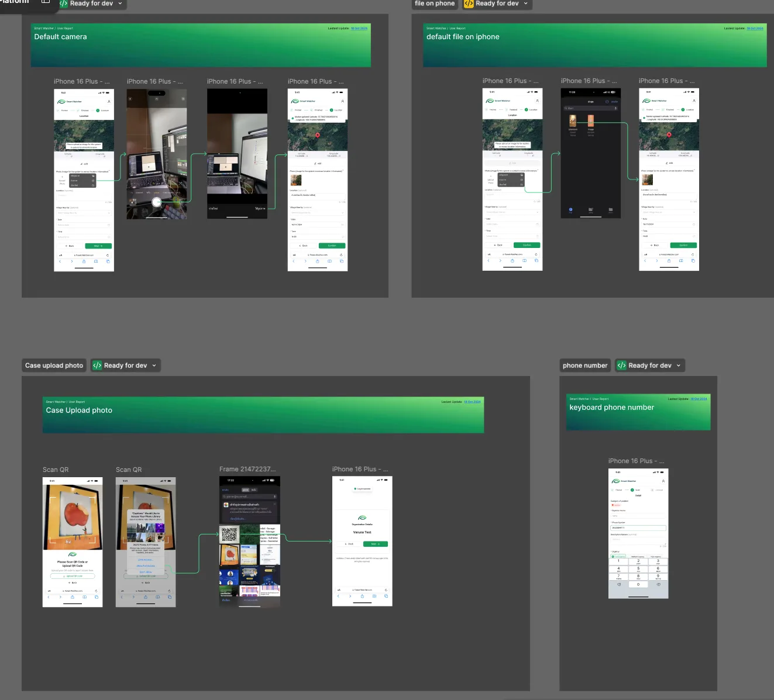This screenshot has width=774, height=700.
Task: Click green Confirm button in Default camera section
Action: [332, 246]
